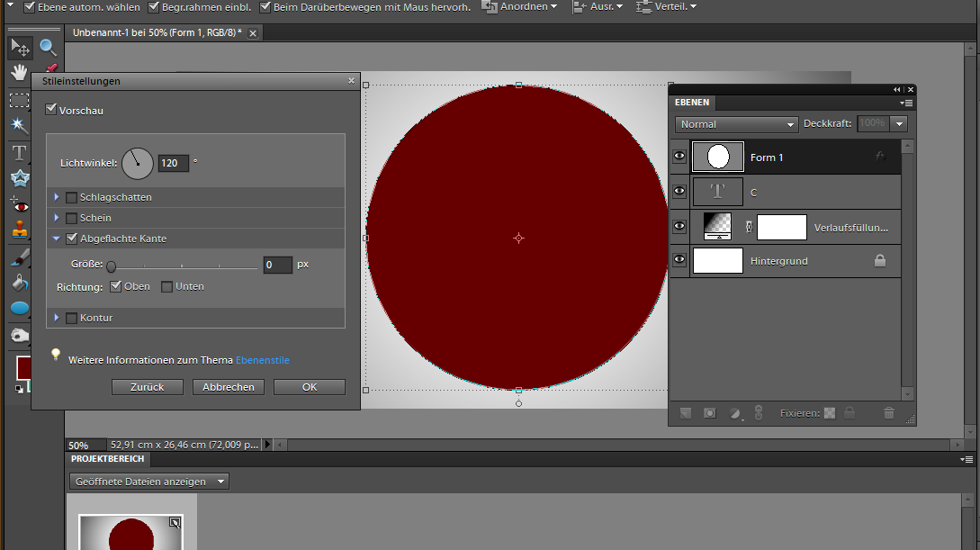Open the Anordnen menu
This screenshot has width=980, height=550.
520,7
